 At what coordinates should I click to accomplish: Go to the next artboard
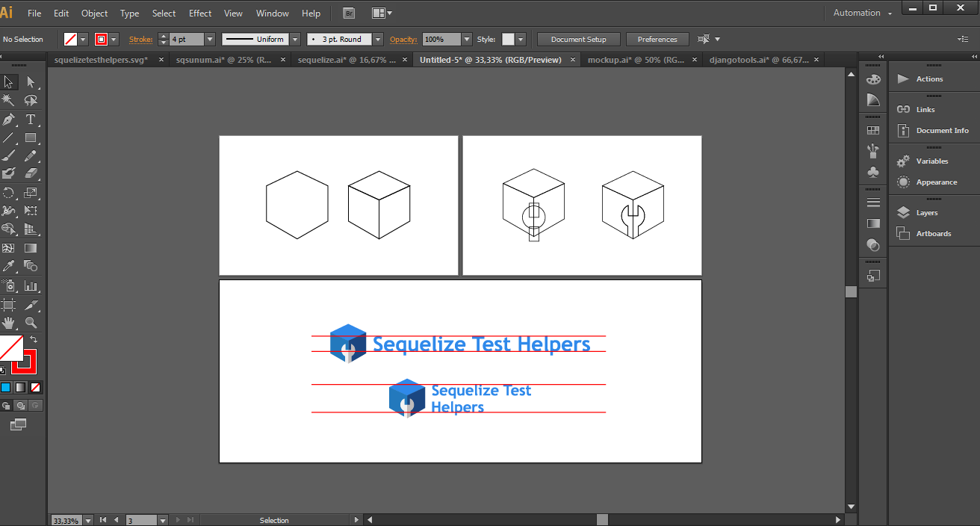(178, 520)
